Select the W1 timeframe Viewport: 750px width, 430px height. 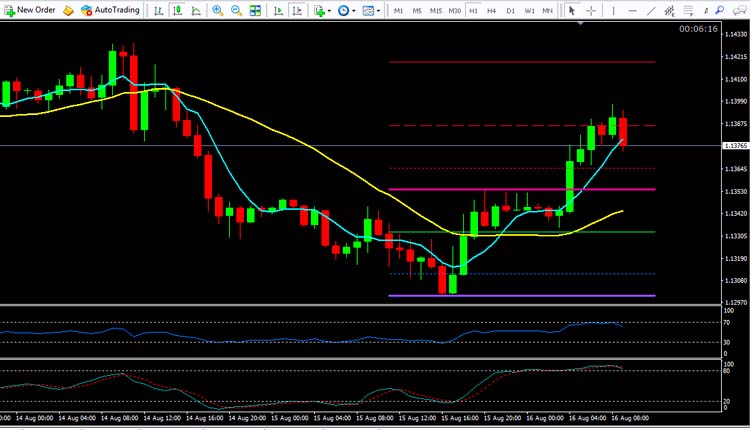[x=529, y=11]
